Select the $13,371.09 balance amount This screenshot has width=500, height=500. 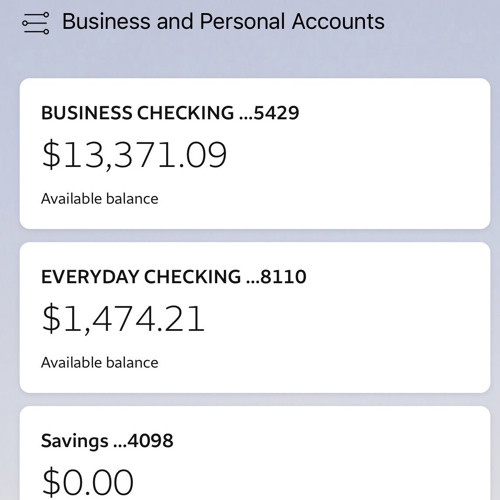(134, 155)
